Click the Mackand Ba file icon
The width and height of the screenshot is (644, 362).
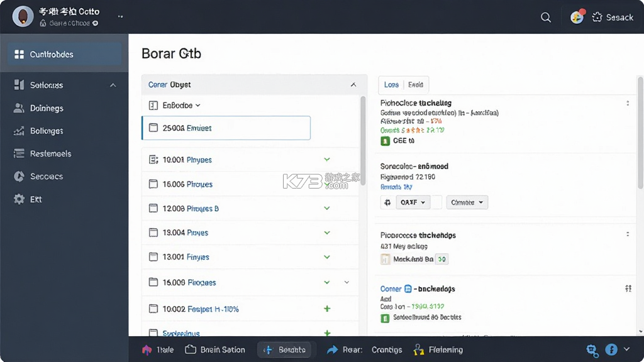click(386, 259)
